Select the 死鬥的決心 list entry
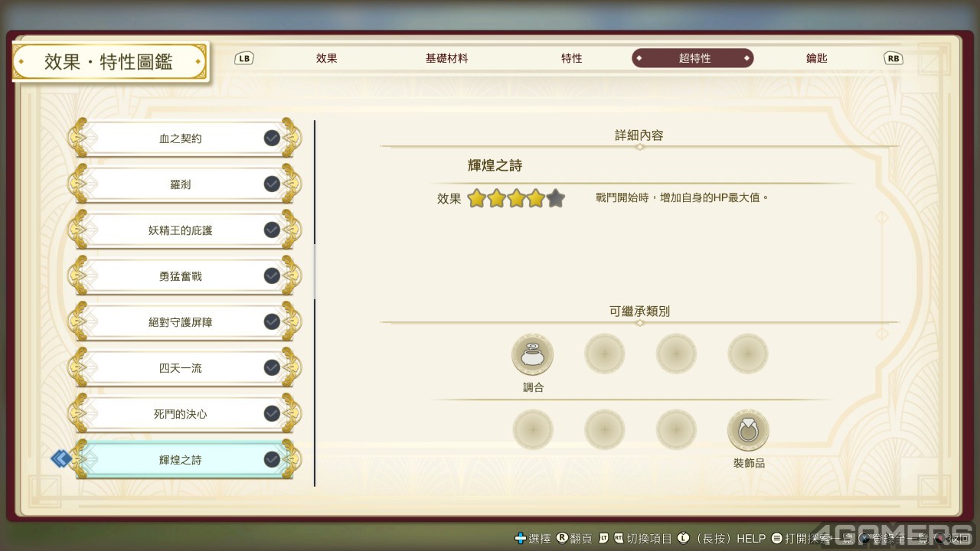 [185, 414]
